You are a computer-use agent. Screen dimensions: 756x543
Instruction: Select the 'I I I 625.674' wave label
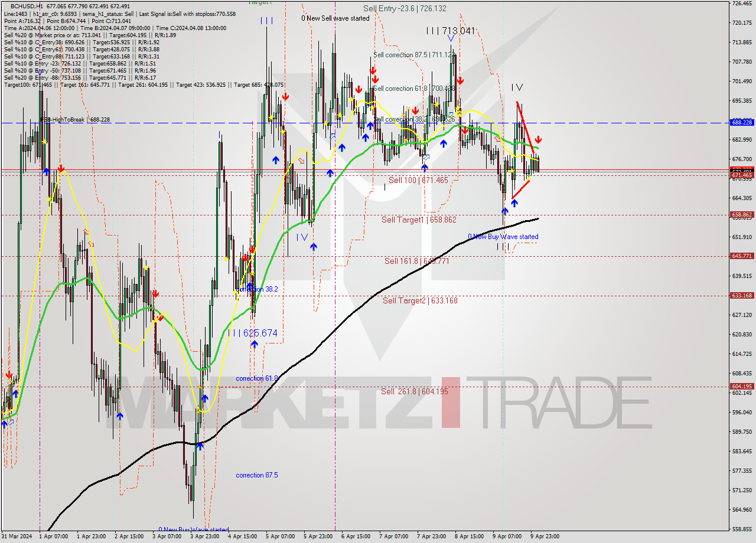tap(253, 333)
